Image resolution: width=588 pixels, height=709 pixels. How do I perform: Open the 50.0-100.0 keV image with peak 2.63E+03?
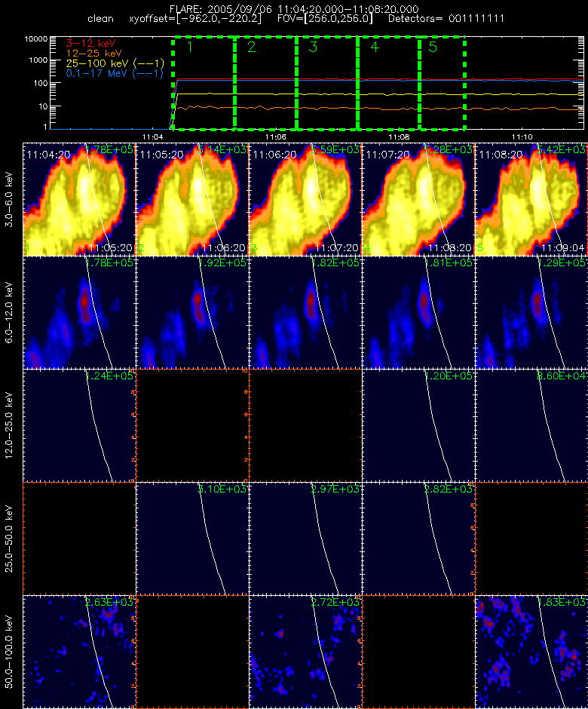(79, 652)
